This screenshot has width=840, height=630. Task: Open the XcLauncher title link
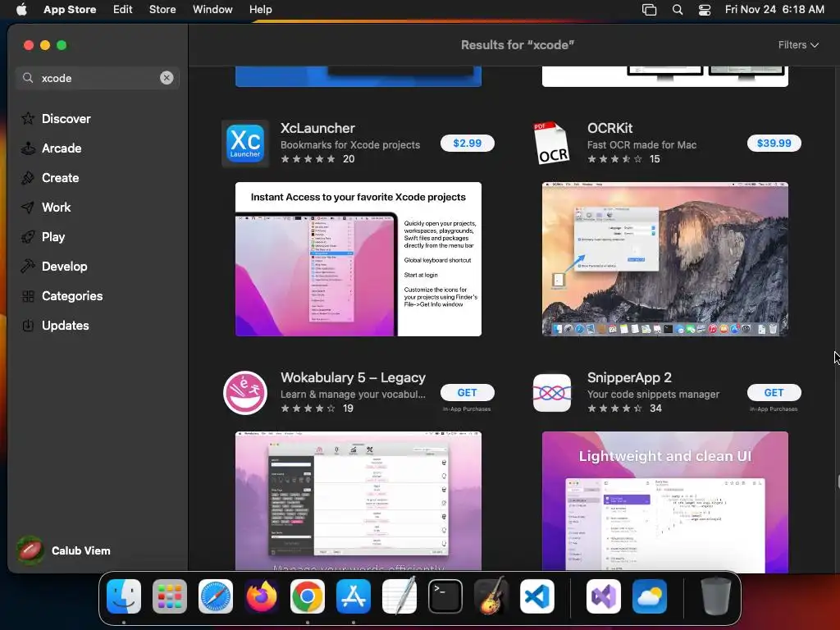[x=317, y=128]
